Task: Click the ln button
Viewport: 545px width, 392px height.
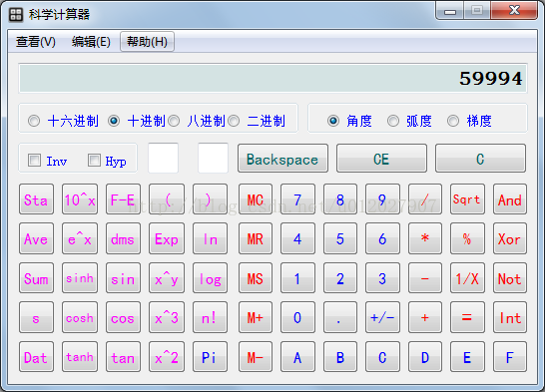Action: (210, 238)
